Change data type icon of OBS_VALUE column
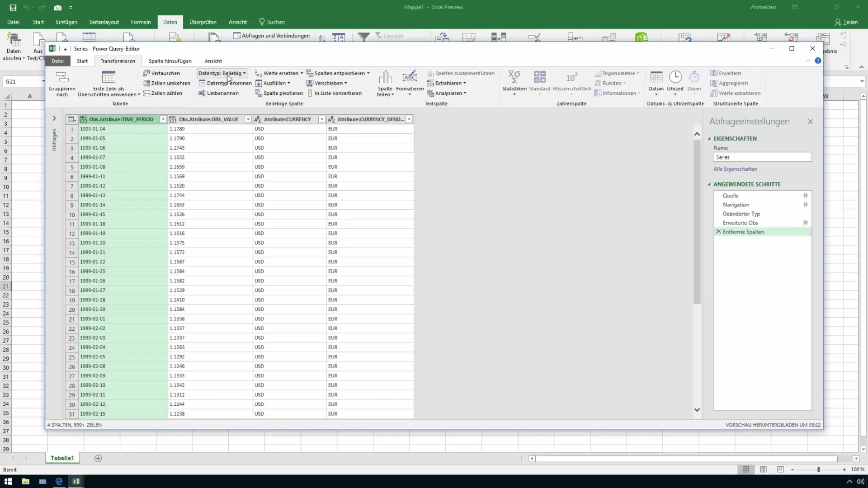 point(173,119)
